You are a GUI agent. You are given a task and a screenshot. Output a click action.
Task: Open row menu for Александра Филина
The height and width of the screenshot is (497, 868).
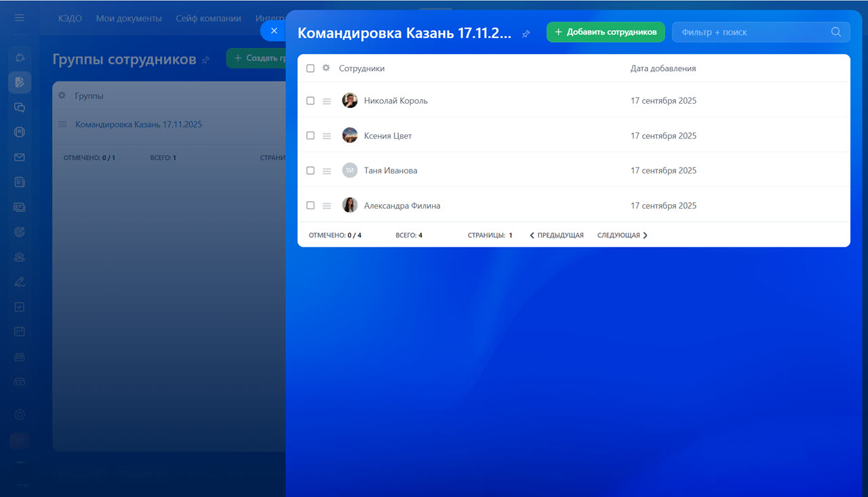pyautogui.click(x=327, y=205)
